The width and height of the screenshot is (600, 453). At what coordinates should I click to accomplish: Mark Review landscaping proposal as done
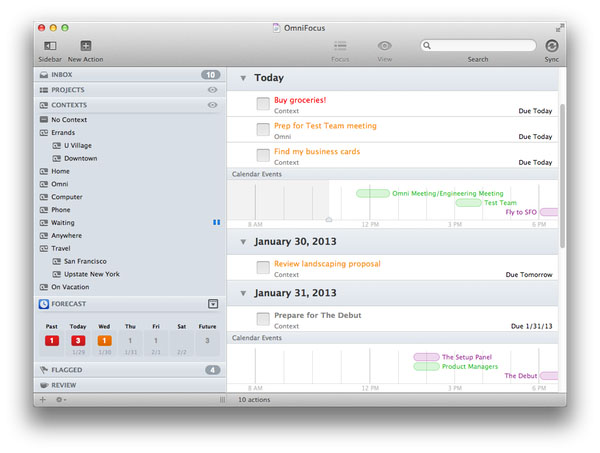click(263, 267)
